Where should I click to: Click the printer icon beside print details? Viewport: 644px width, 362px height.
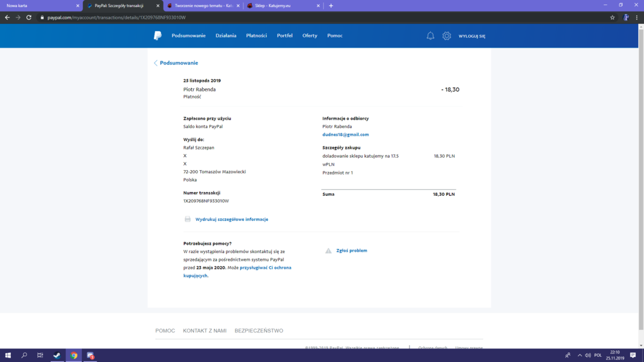pyautogui.click(x=187, y=219)
